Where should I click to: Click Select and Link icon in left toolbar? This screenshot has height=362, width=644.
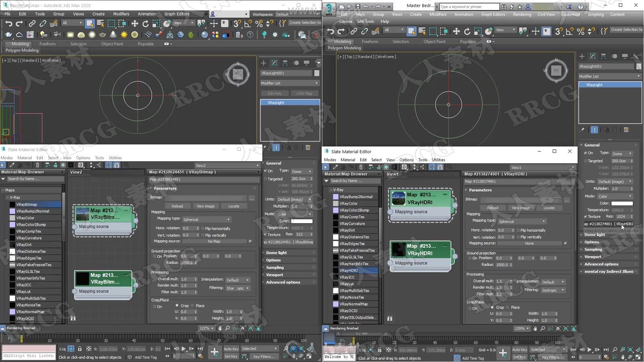[x=32, y=23]
